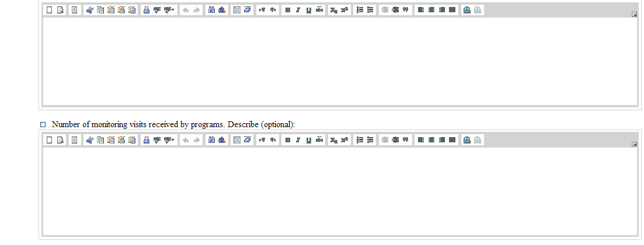Insert link in the top editor
The height and width of the screenshot is (245, 644).
point(467,10)
